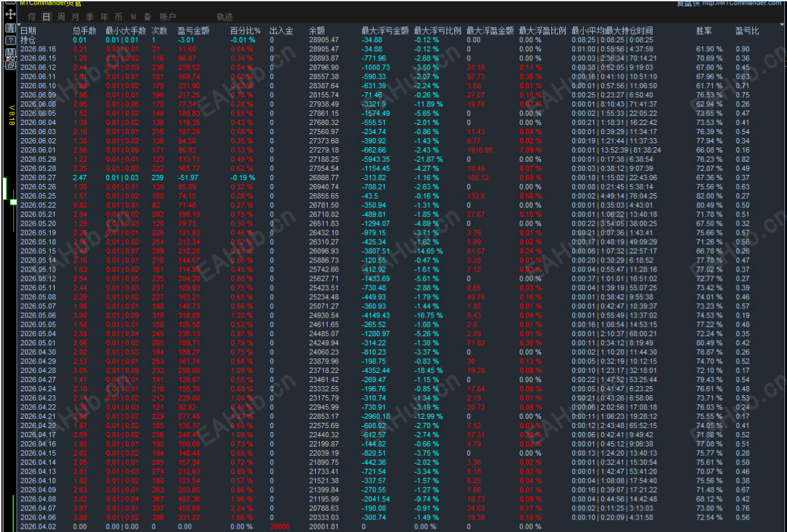Click the 0.90 profit-loss ratio value

[742, 49]
